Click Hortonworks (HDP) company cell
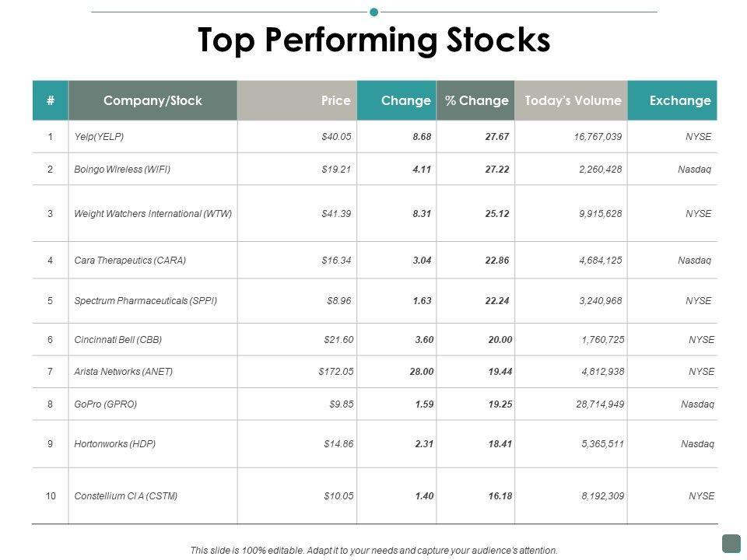747x560 pixels. [115, 444]
